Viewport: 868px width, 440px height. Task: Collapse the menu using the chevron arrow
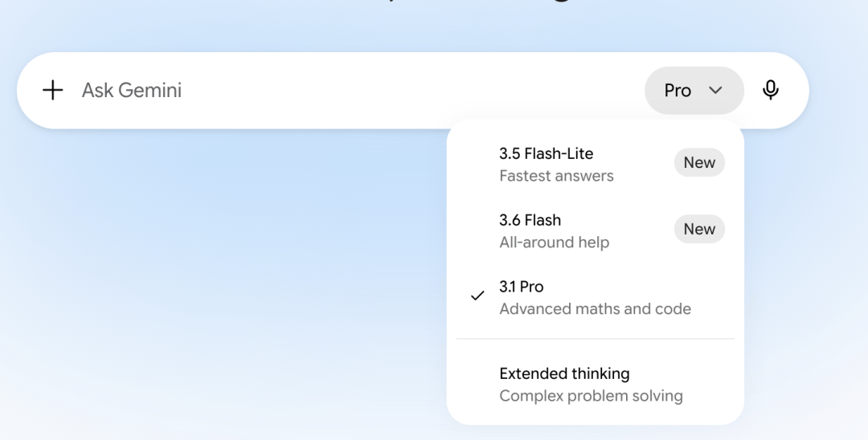(x=716, y=90)
